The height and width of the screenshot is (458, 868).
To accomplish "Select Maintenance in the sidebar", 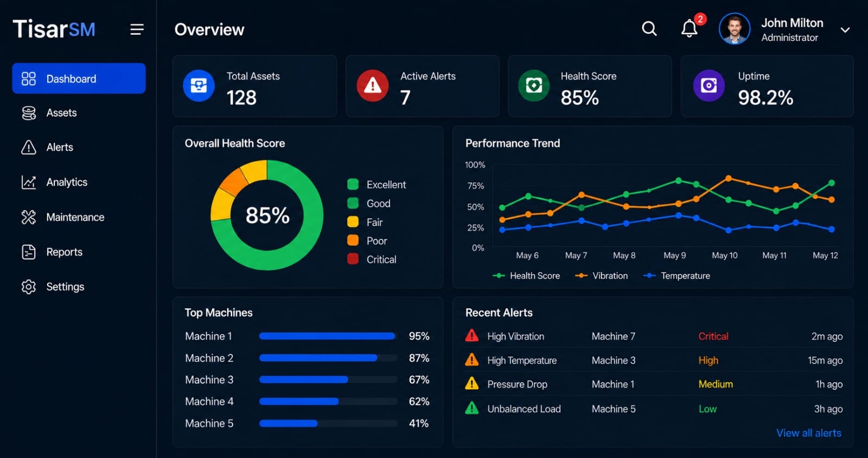I will pos(75,217).
